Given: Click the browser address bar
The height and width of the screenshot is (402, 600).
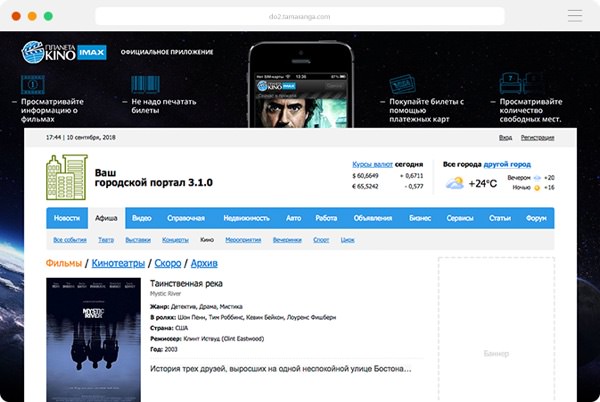Looking at the screenshot, I should pyautogui.click(x=300, y=16).
